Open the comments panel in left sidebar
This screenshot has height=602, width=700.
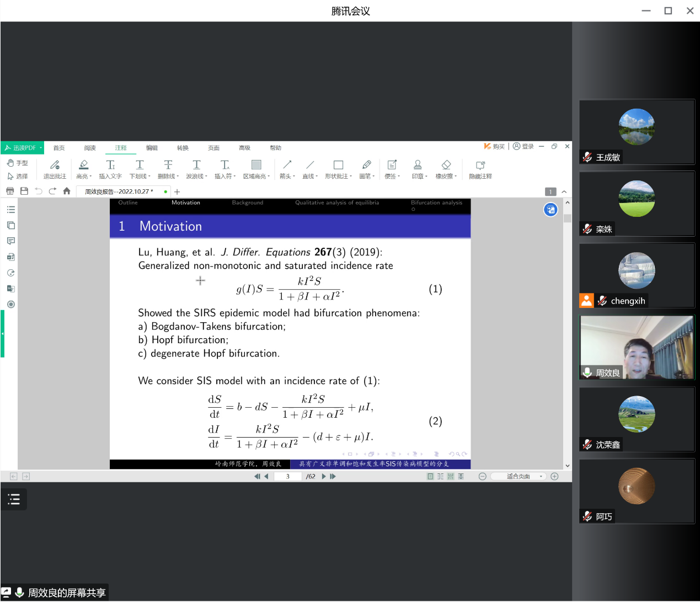tap(10, 241)
